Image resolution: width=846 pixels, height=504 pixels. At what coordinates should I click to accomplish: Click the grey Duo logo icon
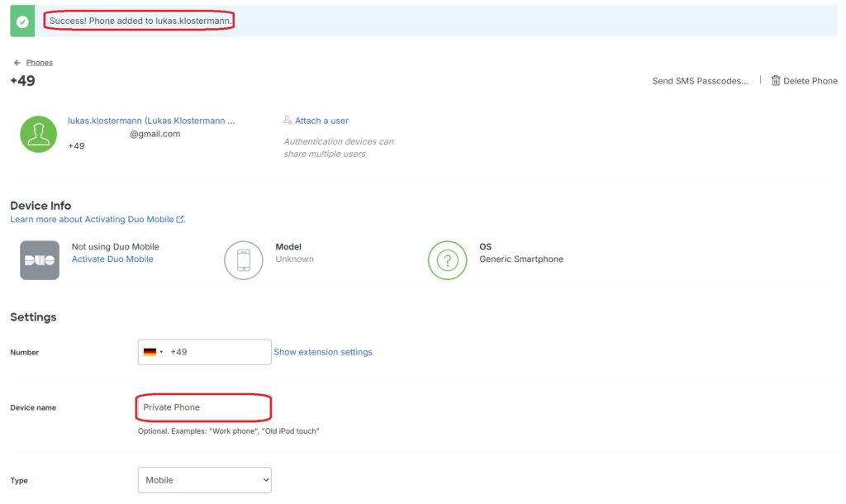pyautogui.click(x=40, y=260)
